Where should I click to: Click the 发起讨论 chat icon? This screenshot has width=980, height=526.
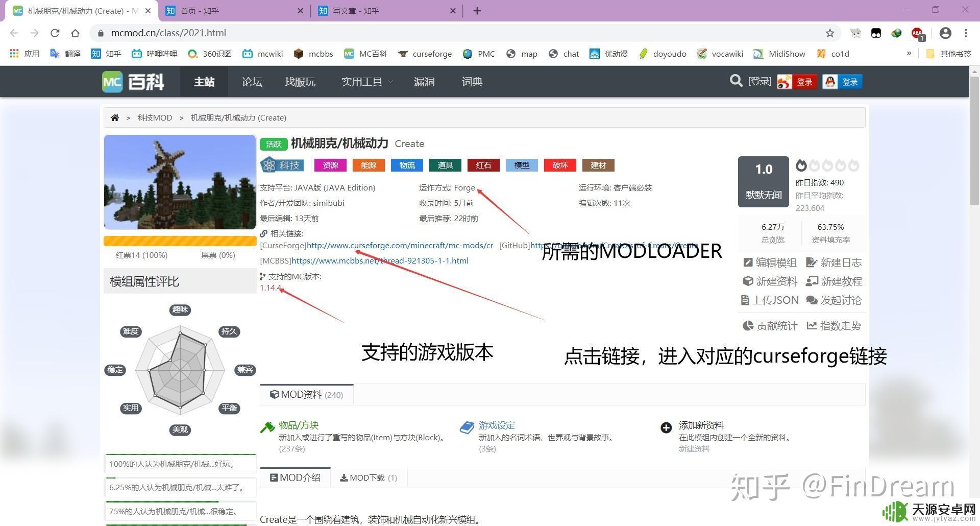[812, 300]
